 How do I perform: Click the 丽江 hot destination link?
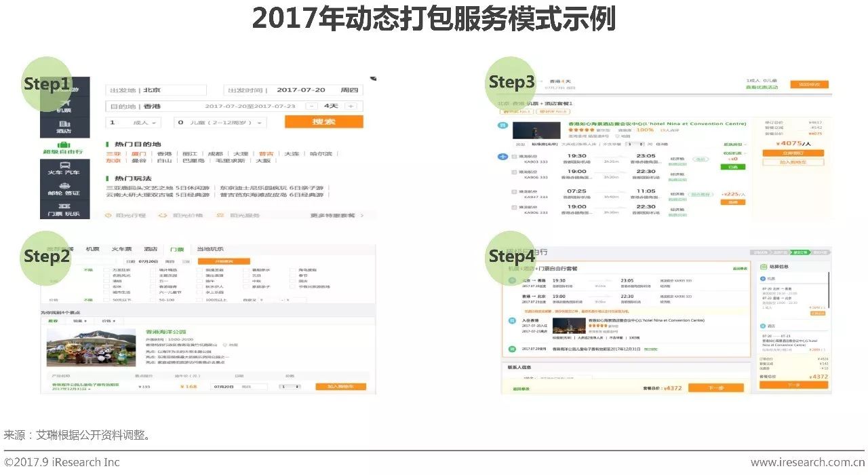click(x=190, y=154)
